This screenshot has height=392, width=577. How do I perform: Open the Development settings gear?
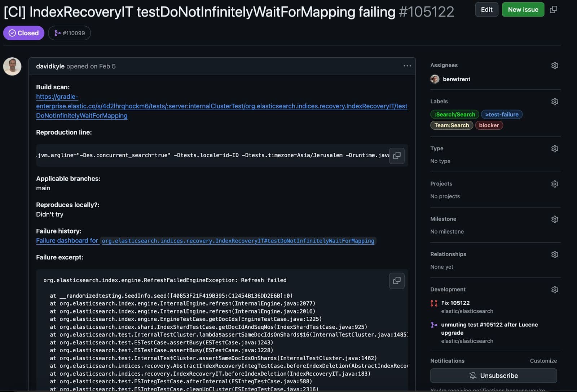pyautogui.click(x=554, y=289)
